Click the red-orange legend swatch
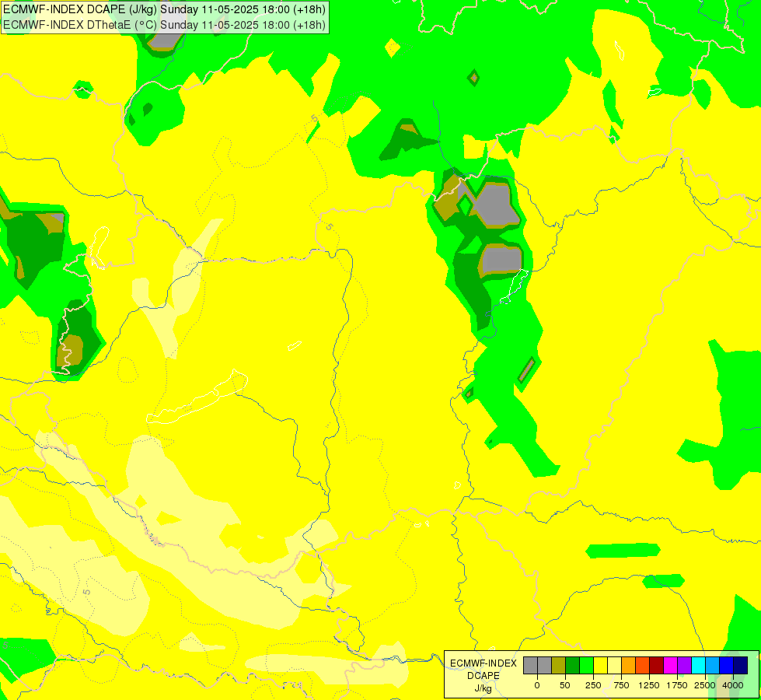Screen dimensions: 761x700 pyautogui.click(x=643, y=665)
